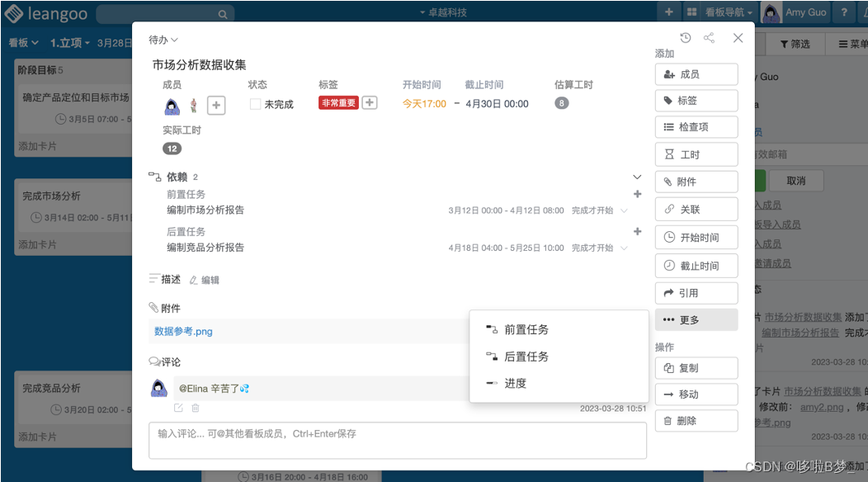Click the 删除 action button

(x=696, y=421)
